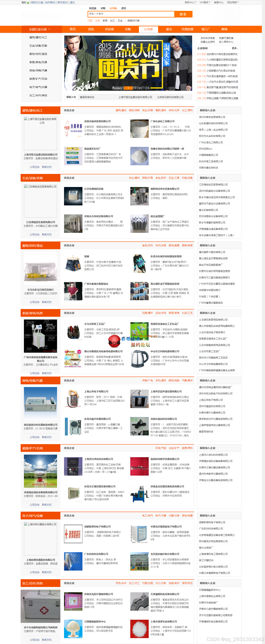This screenshot has height=644, width=265.
Task: Open 代理加盟 in the navigation bar
Action: click(187, 29)
